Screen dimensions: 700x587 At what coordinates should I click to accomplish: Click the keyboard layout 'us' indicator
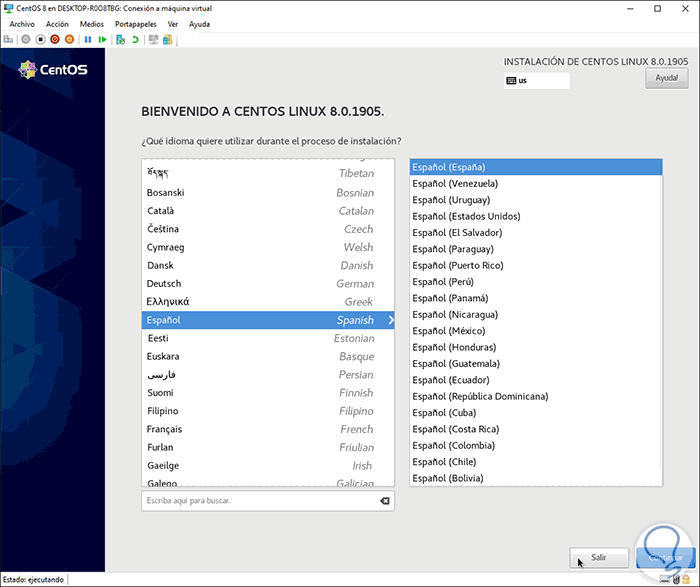[537, 81]
